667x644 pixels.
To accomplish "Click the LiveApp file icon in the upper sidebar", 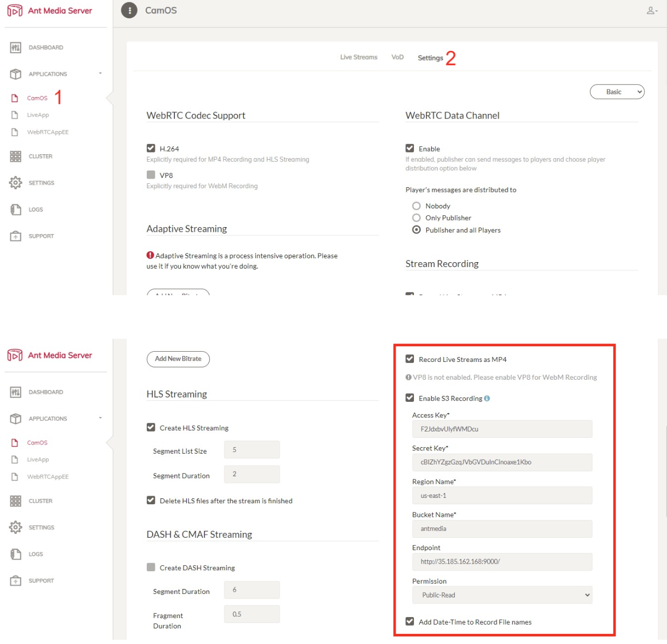I will 15,115.
